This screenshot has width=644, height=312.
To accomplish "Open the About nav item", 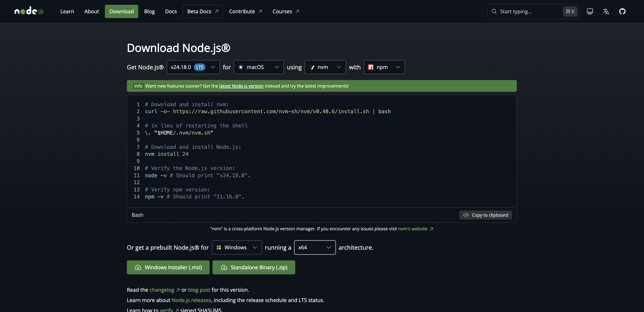I will coord(92,11).
